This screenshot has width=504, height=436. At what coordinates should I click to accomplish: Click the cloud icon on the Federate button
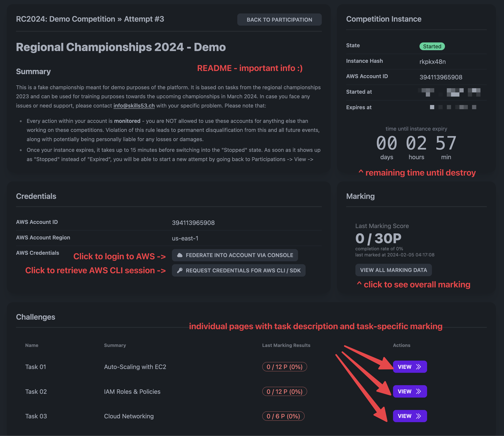[180, 255]
